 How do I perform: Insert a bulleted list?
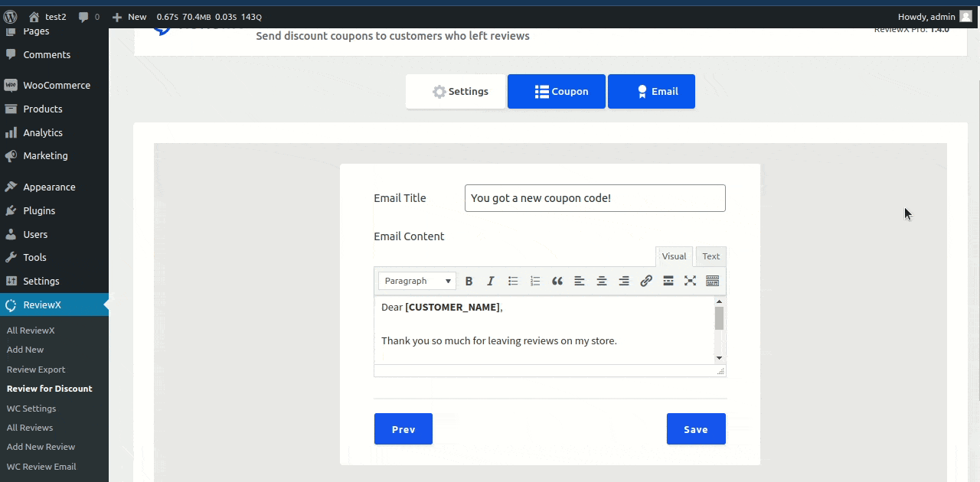(513, 281)
